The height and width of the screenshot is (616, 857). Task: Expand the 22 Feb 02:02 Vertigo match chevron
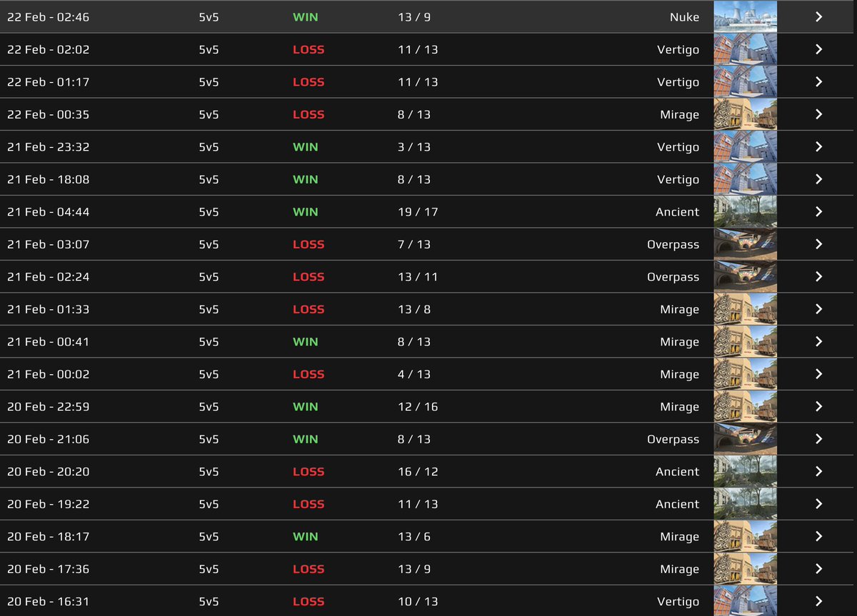coord(819,49)
